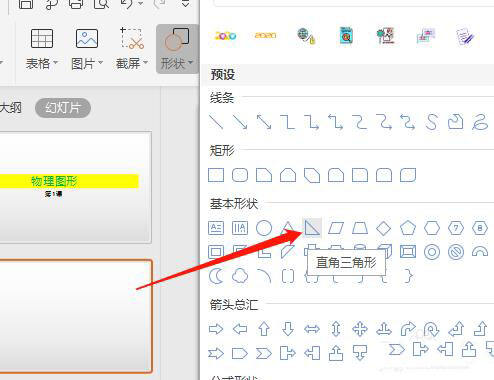Select the 物理图形 slide thumbnail
The image size is (494, 380).
click(75, 187)
